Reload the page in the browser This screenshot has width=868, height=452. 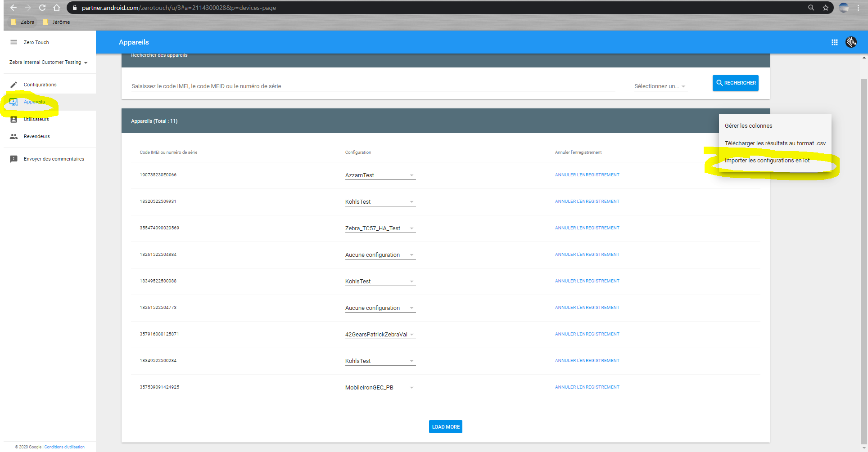pyautogui.click(x=42, y=8)
